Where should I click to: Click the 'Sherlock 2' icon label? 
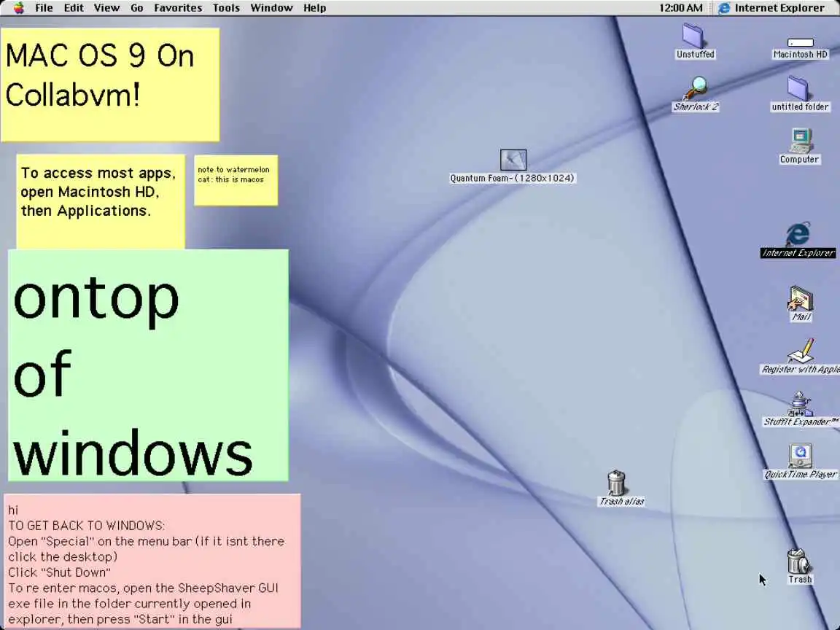pyautogui.click(x=696, y=106)
